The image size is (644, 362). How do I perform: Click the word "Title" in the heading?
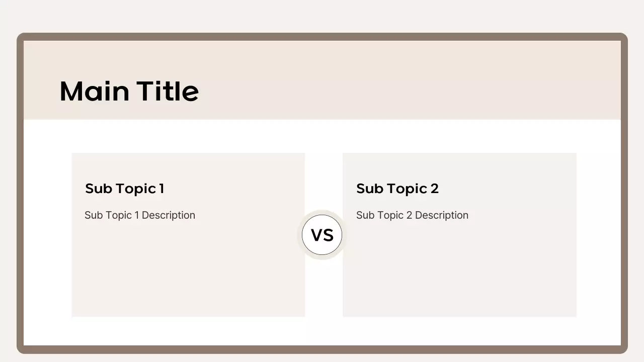click(168, 91)
